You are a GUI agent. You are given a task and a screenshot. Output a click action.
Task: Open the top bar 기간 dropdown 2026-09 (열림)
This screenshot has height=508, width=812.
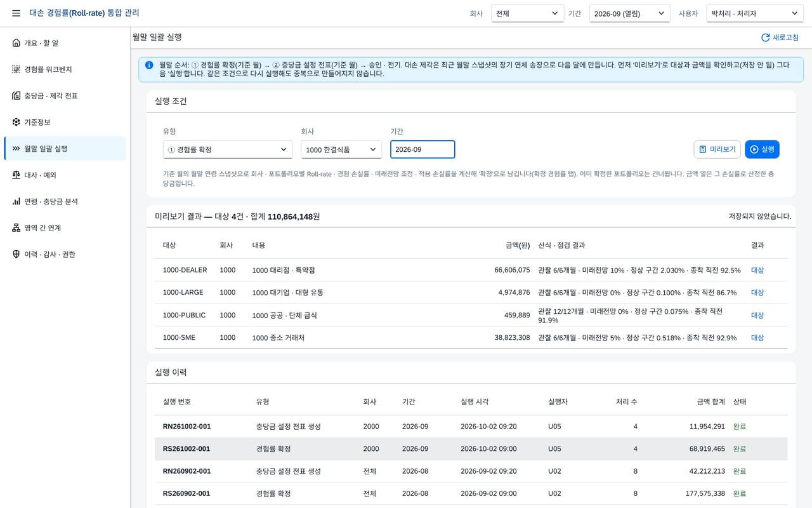click(x=629, y=13)
